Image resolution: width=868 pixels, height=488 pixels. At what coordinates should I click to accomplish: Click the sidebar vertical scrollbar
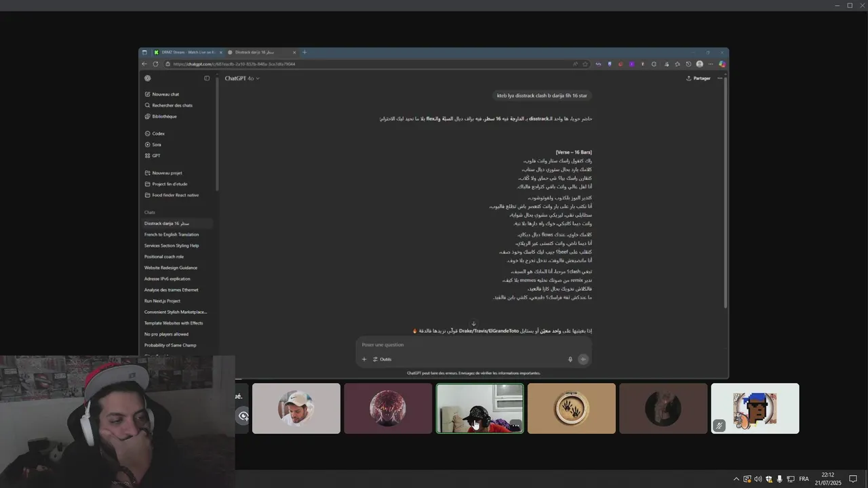217,136
